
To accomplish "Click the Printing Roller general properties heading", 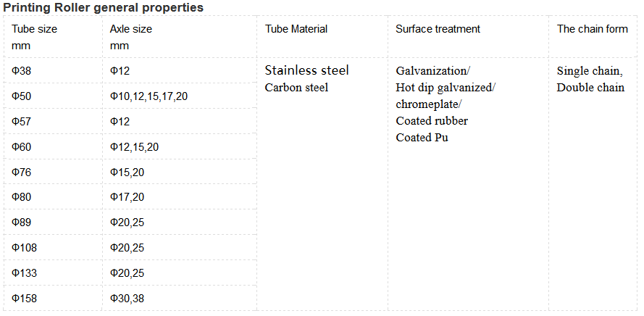I will 103,7.
